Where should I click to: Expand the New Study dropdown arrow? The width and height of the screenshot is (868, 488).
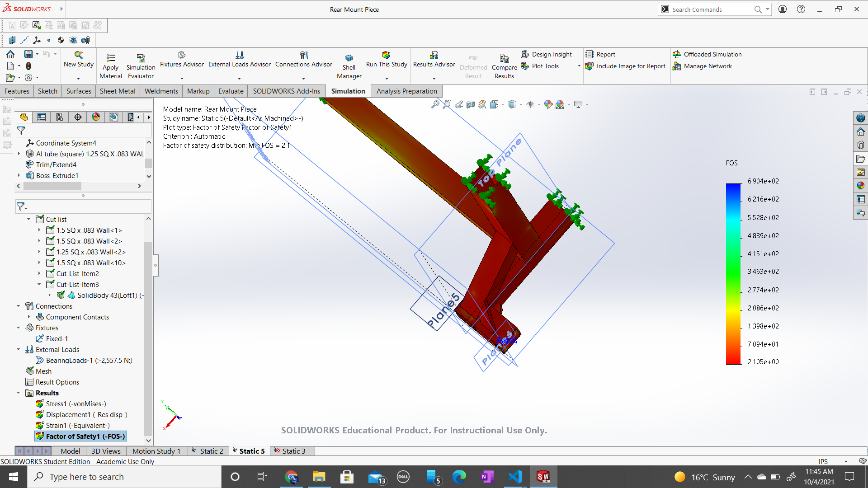79,79
